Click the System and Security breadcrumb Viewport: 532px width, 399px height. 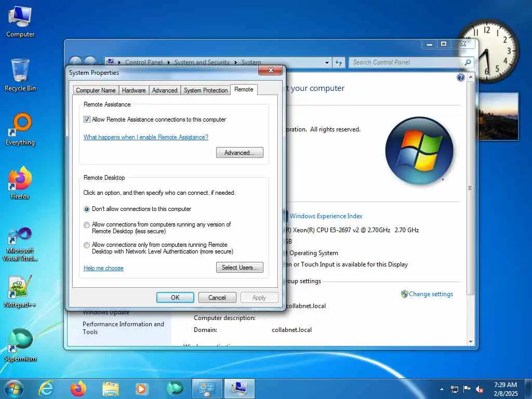click(202, 62)
